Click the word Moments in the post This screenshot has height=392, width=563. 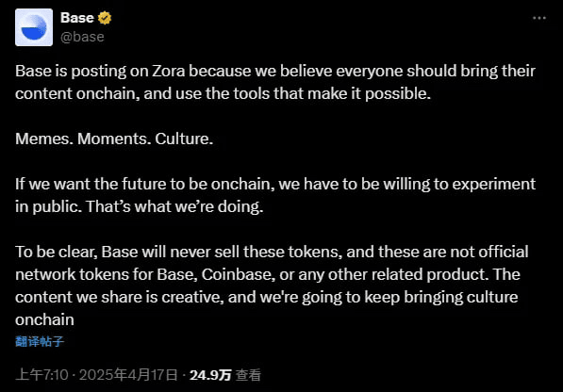[114, 139]
